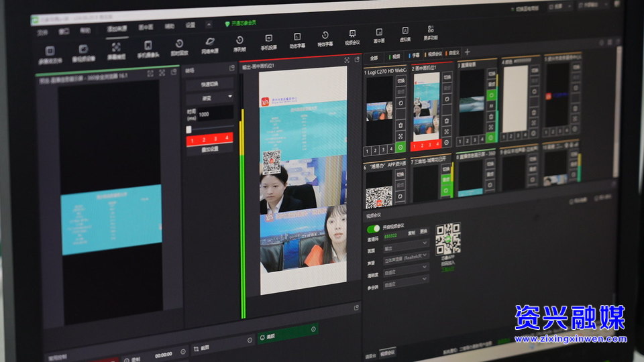Toggle the 开启视频会议 switch
644x362 pixels.
373,228
